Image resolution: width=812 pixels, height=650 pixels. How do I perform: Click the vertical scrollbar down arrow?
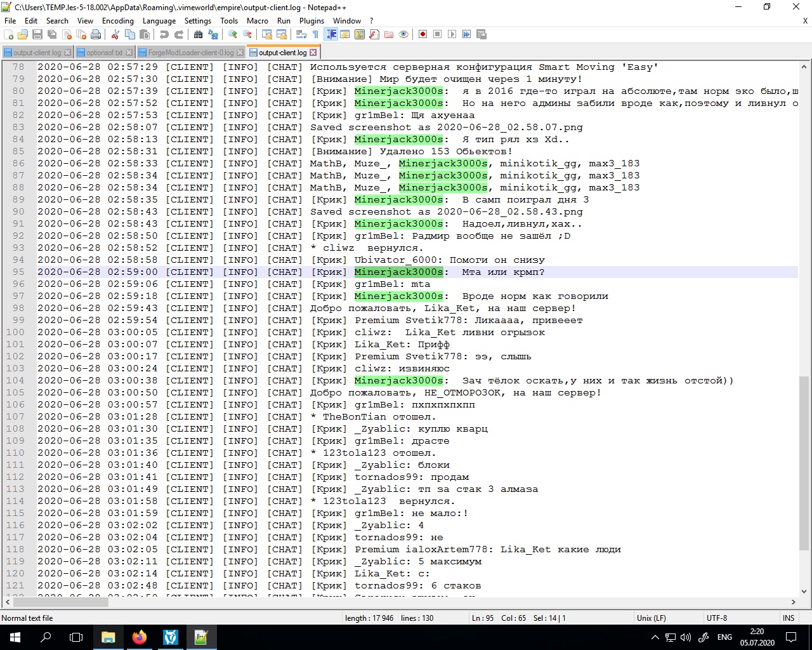click(804, 591)
